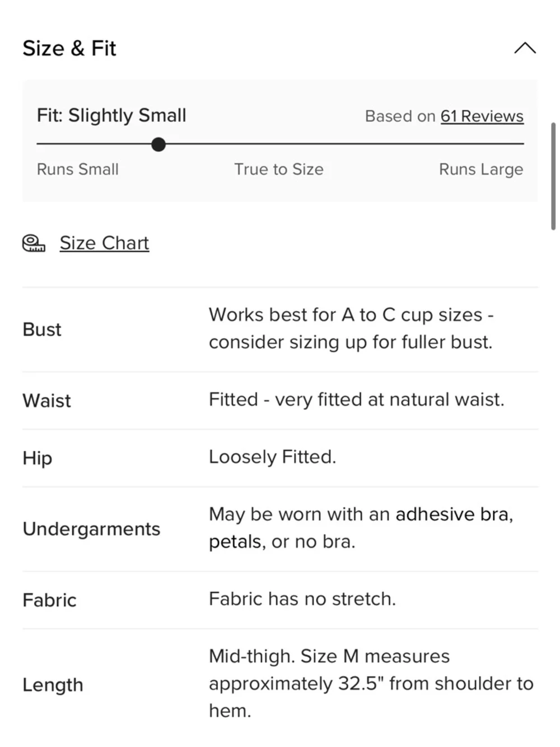Click the Runs Large label
The image size is (560, 747).
point(480,169)
